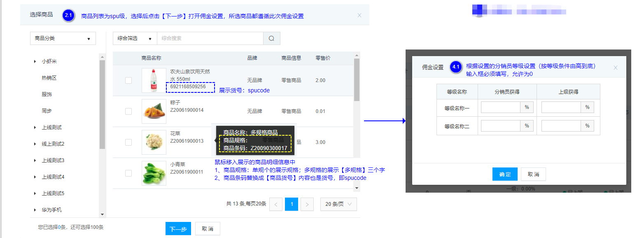Open the 商品分类 dropdown

(x=63, y=38)
